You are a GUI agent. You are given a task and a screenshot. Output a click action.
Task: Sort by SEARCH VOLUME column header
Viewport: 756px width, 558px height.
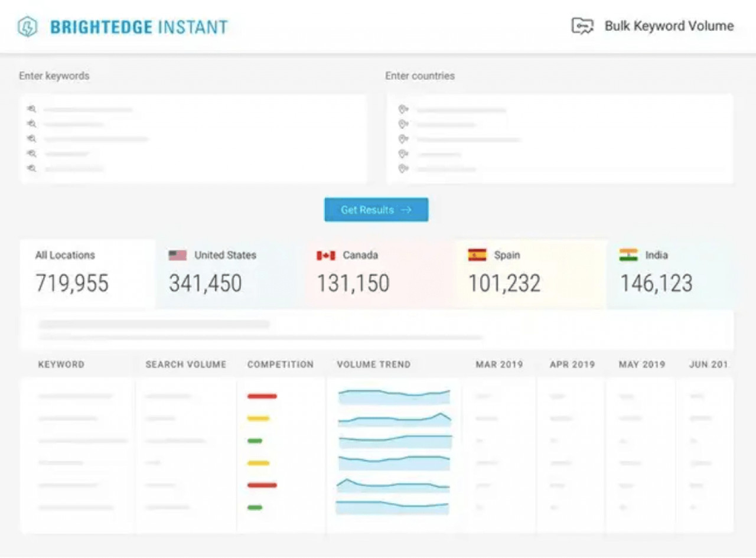186,364
